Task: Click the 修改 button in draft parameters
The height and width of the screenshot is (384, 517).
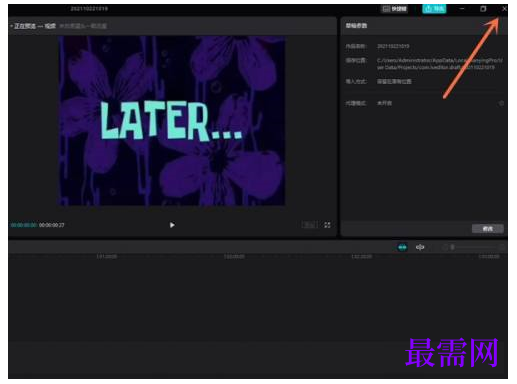Action: point(487,229)
